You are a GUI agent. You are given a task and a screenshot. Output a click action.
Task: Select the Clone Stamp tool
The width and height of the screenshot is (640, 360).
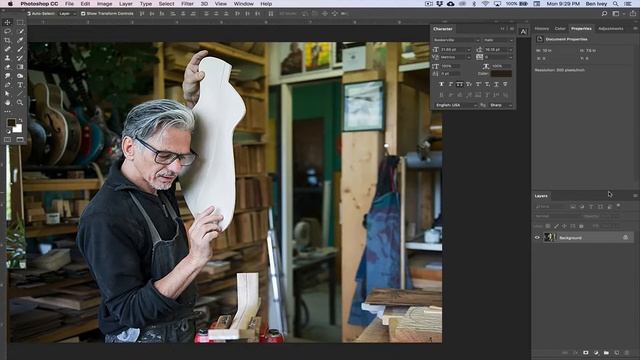coord(7,58)
